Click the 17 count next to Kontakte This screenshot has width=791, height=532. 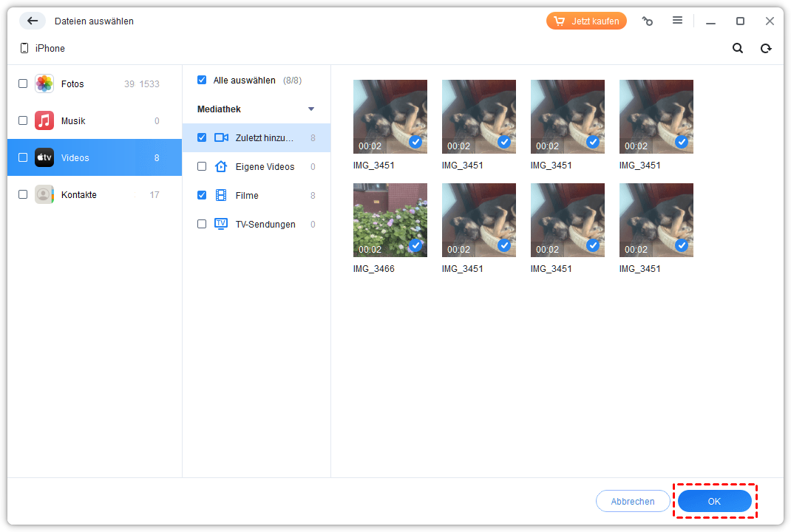point(155,194)
